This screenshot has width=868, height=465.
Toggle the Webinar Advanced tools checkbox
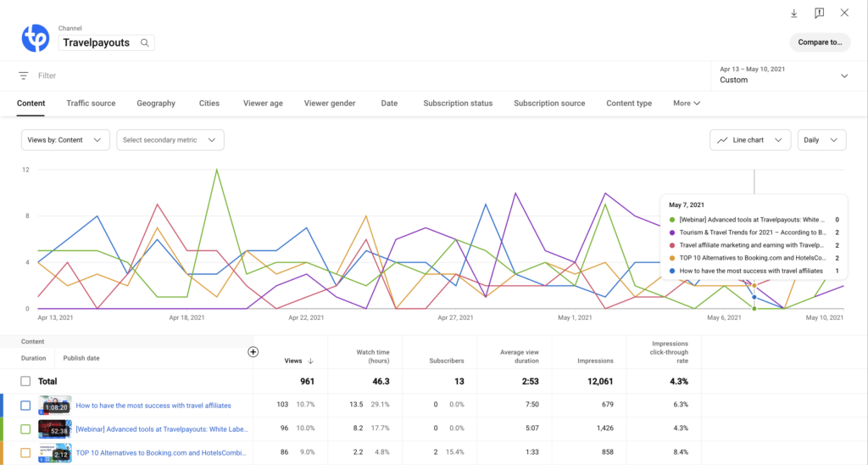(26, 429)
